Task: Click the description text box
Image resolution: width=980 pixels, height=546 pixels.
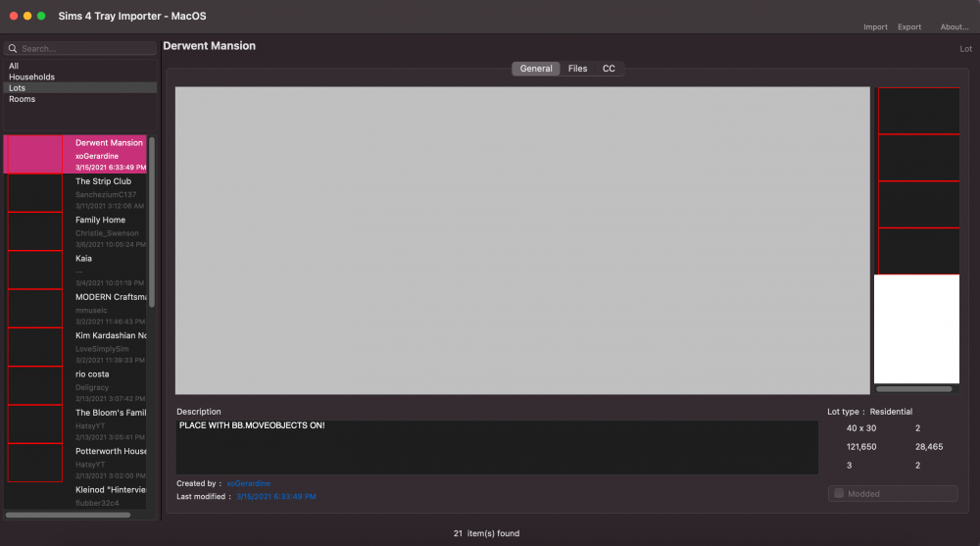Action: click(x=497, y=447)
